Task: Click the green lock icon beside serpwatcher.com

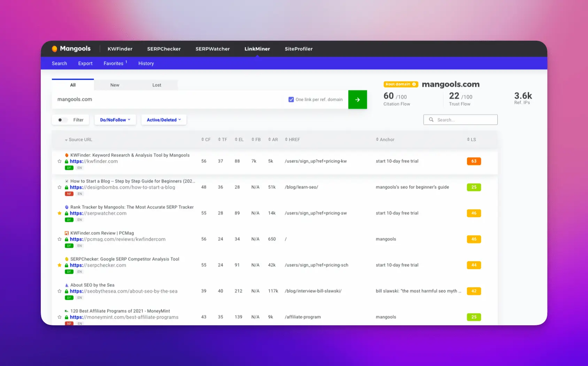Action: [66, 213]
